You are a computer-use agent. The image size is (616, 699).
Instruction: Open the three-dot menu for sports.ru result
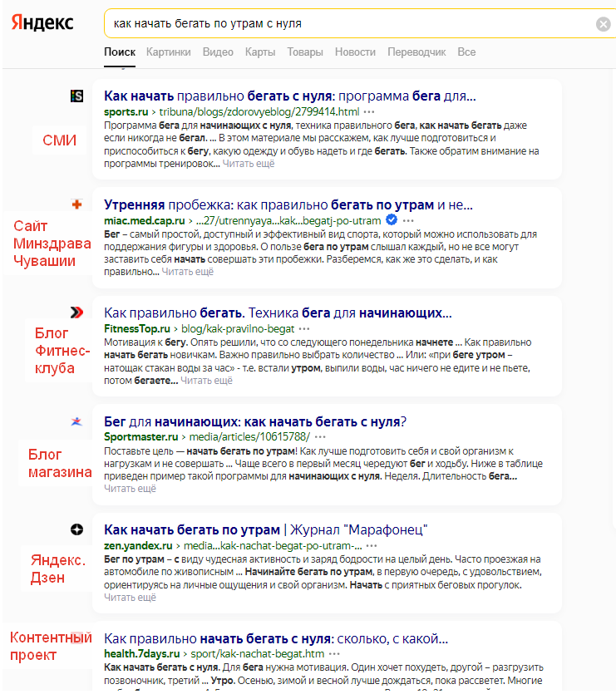(369, 112)
